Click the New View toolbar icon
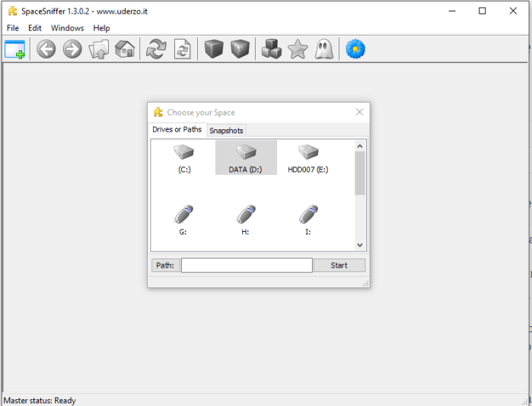The height and width of the screenshot is (406, 532). (x=14, y=49)
